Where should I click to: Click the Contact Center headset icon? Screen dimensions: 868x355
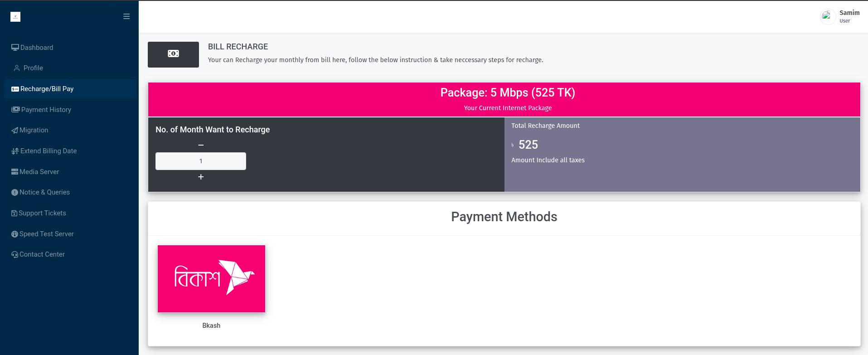pyautogui.click(x=15, y=255)
